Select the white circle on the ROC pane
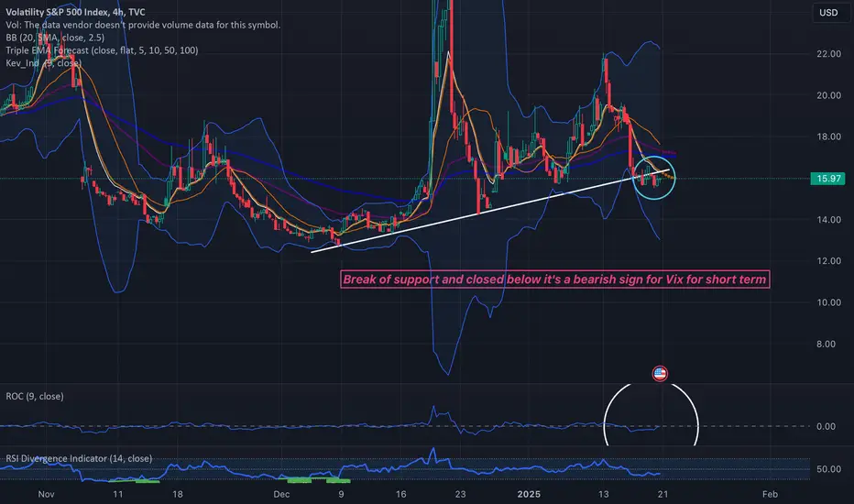Image resolution: width=854 pixels, height=504 pixels. 651,414
